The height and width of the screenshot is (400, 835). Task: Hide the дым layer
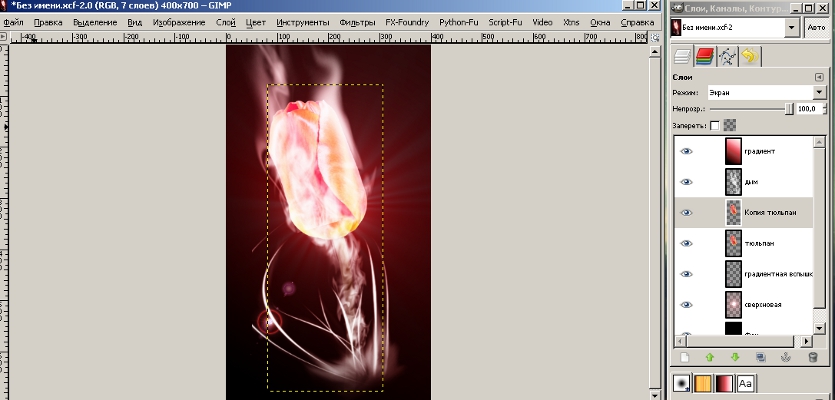click(686, 182)
